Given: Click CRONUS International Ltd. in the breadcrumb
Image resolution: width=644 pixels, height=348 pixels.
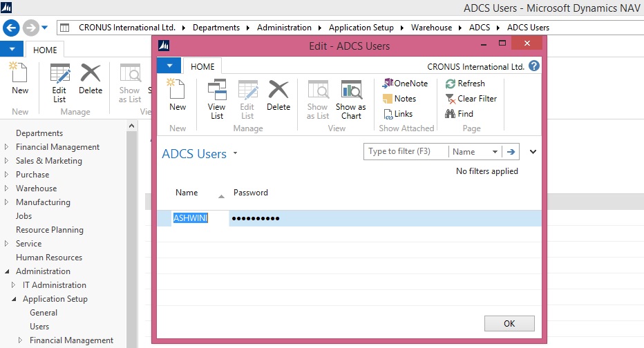Looking at the screenshot, I should [x=127, y=28].
